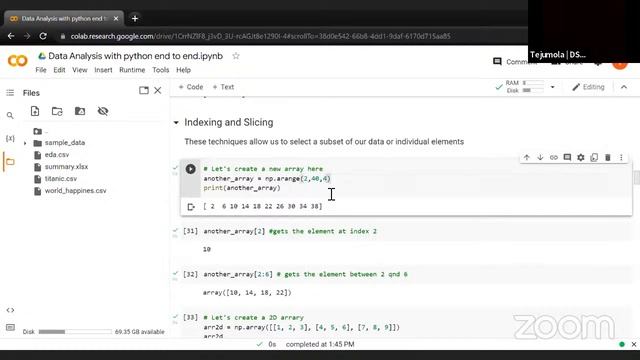Open the search sidebar icon
This screenshot has width=640, height=360.
(x=10, y=116)
